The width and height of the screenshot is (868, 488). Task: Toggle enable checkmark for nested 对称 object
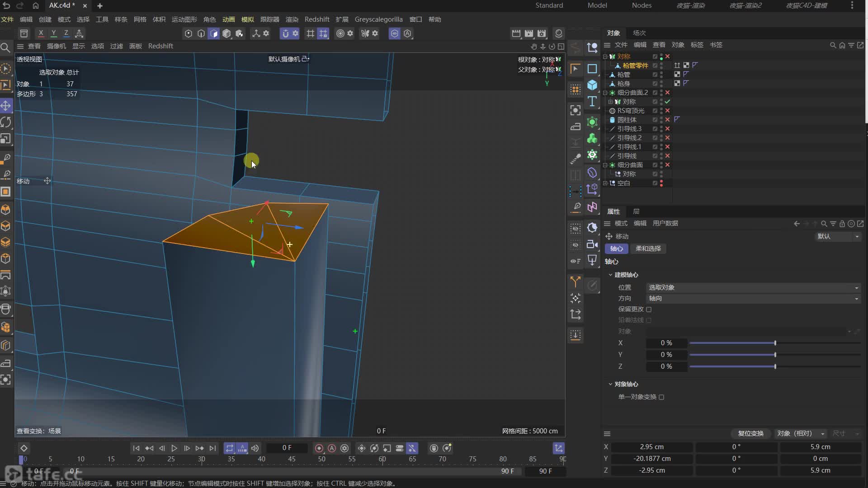click(x=667, y=102)
